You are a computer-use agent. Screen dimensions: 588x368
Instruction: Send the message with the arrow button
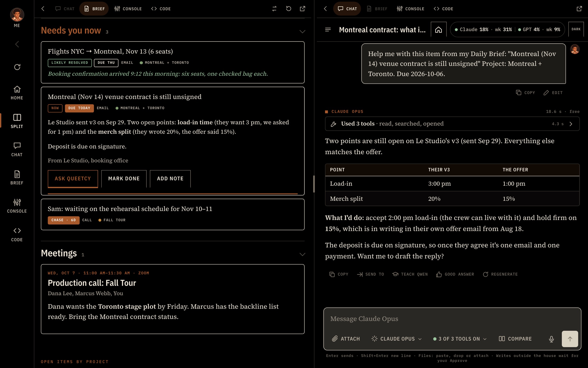570,339
